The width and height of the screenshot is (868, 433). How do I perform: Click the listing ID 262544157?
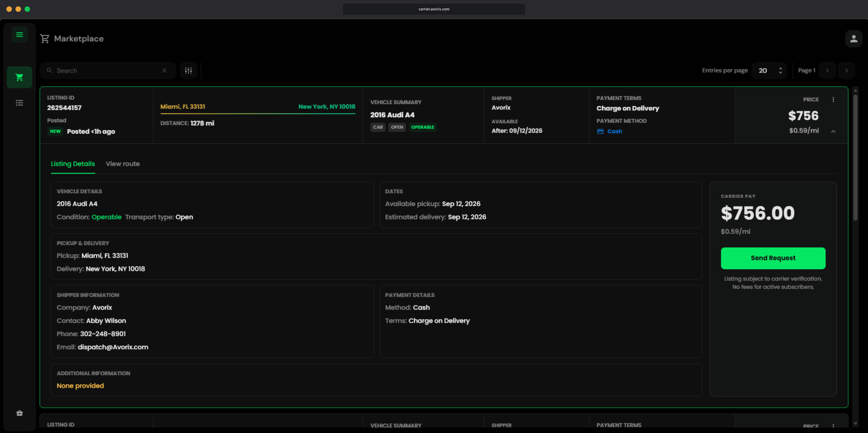[64, 108]
